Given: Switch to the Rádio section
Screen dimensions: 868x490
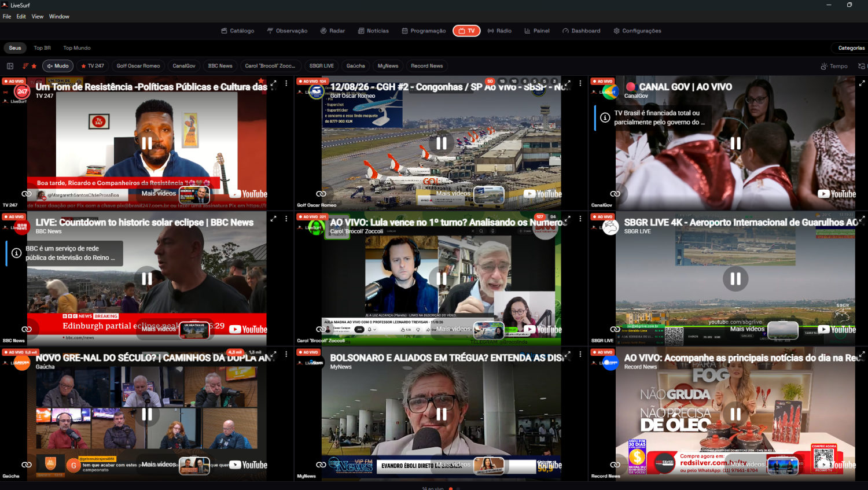Looking at the screenshot, I should 499,31.
